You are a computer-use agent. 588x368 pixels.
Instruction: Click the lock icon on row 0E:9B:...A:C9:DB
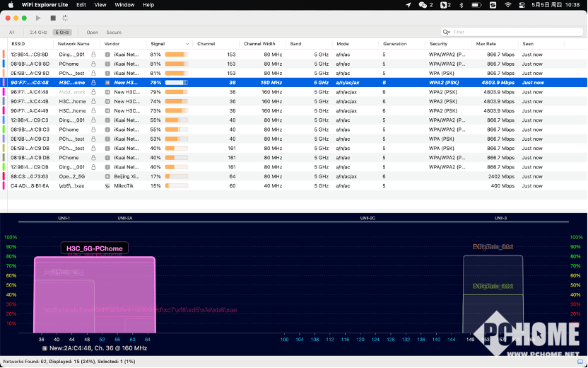[93, 149]
